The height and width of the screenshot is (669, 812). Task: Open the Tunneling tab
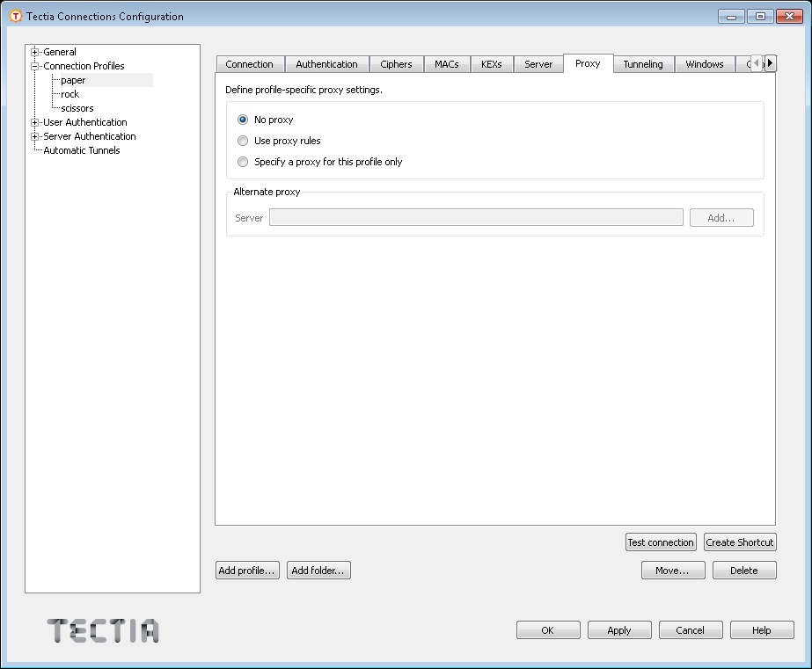pyautogui.click(x=643, y=63)
